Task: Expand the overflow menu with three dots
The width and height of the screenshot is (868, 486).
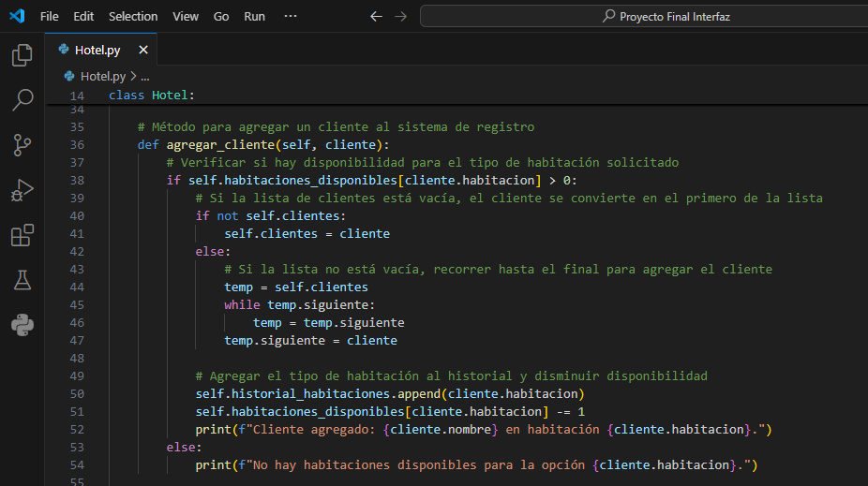Action: (291, 16)
